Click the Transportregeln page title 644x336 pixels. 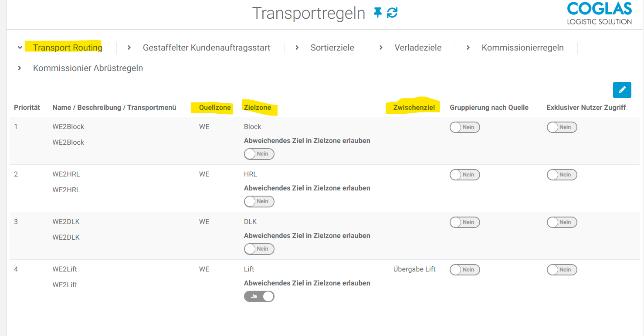308,13
